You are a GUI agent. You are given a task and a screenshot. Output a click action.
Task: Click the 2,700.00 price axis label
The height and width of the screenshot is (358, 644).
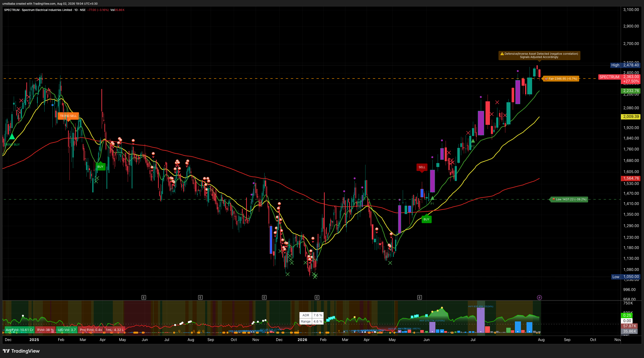pyautogui.click(x=631, y=44)
